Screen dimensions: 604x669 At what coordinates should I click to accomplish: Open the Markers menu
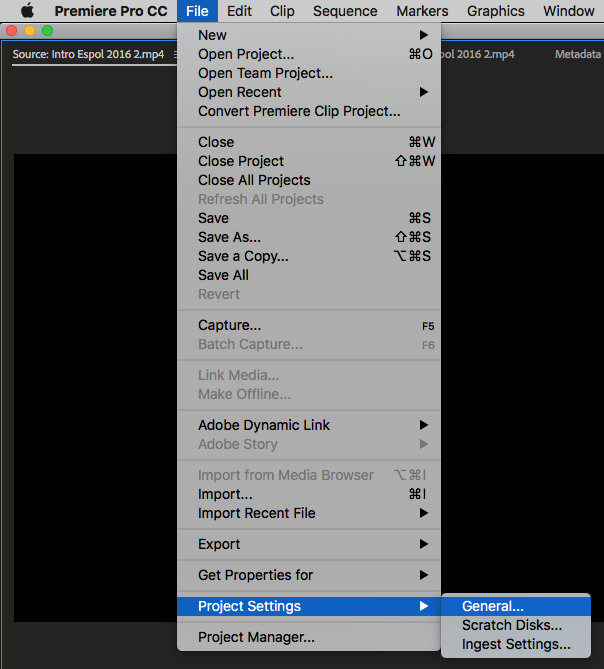(422, 11)
